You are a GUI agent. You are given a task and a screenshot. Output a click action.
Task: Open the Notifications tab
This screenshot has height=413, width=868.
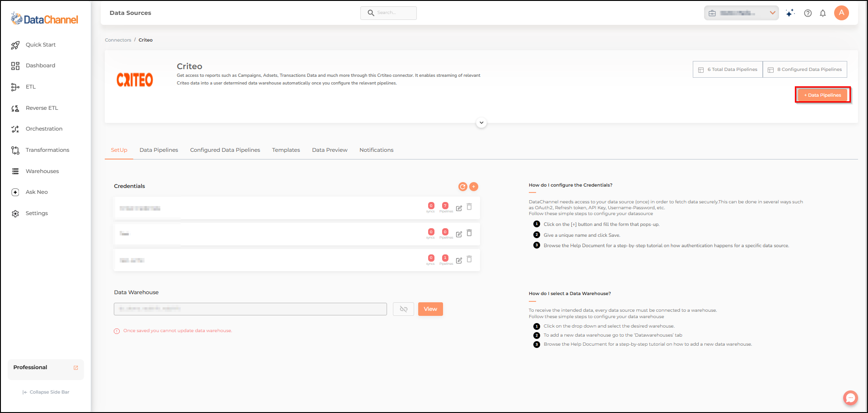377,150
